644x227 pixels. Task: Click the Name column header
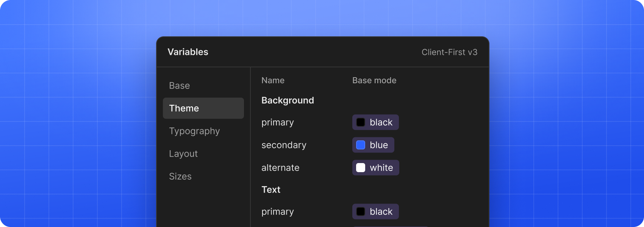coord(273,80)
